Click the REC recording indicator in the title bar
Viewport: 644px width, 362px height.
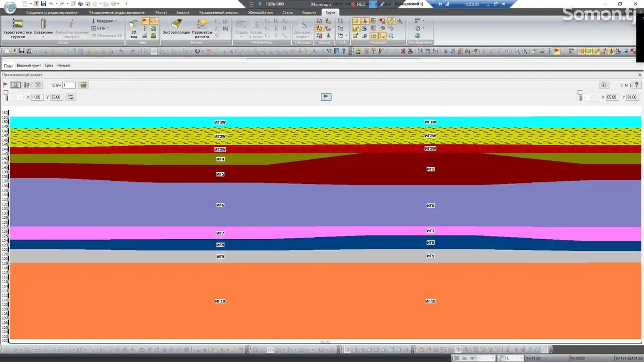click(358, 4)
